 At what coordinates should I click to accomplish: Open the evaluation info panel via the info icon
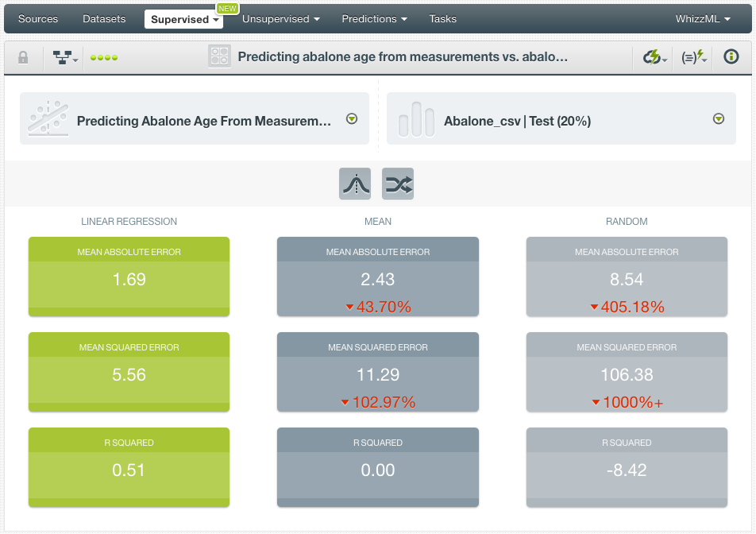730,56
